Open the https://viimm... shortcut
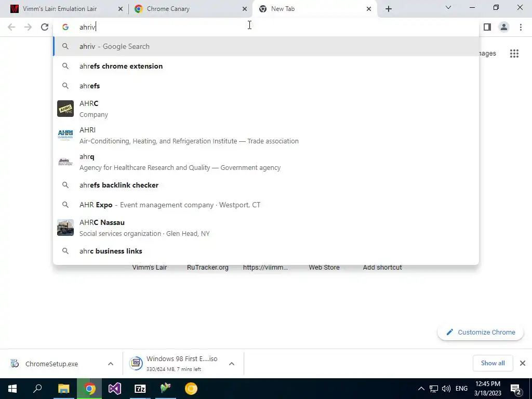Screen dimensions: 532x399 point(265,268)
